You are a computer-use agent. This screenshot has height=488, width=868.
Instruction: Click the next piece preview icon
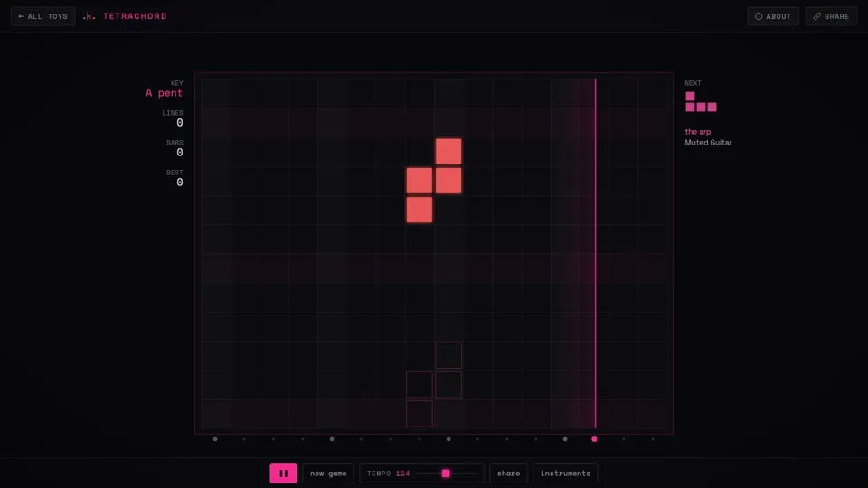701,102
